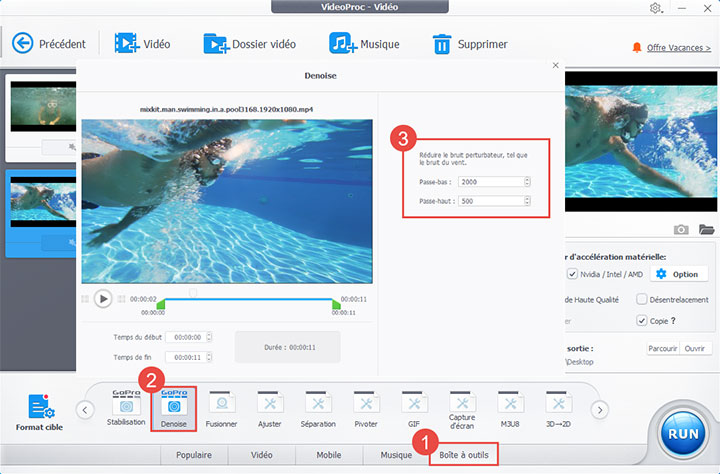Click the Capture d'écran tool
Viewport: 720px width, 474px height.
click(x=461, y=406)
